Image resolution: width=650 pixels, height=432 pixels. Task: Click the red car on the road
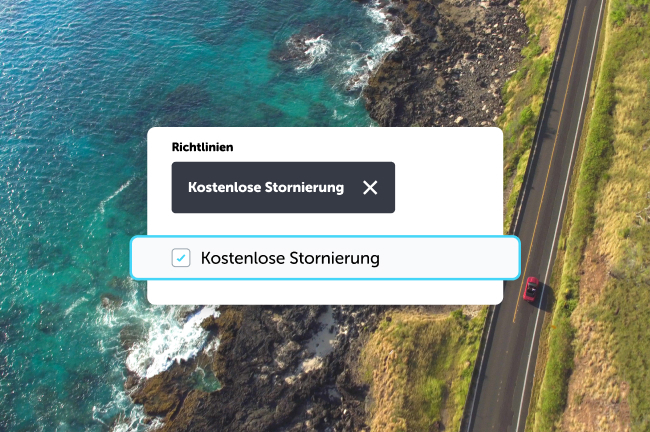531,289
